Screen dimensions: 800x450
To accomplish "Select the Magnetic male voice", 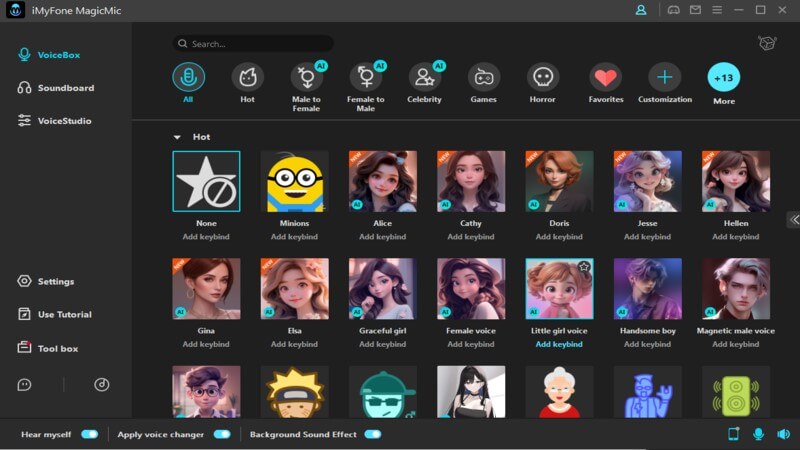I will tap(736, 289).
